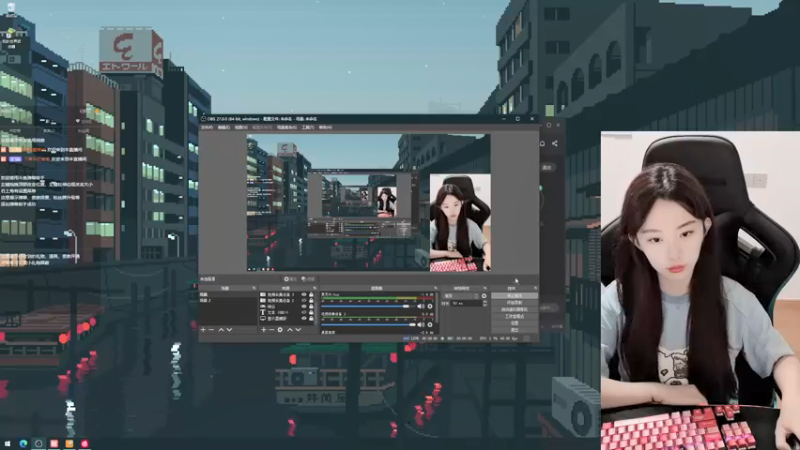Click the home icon in the background window
Screen dimensions: 800x450
point(542,143)
